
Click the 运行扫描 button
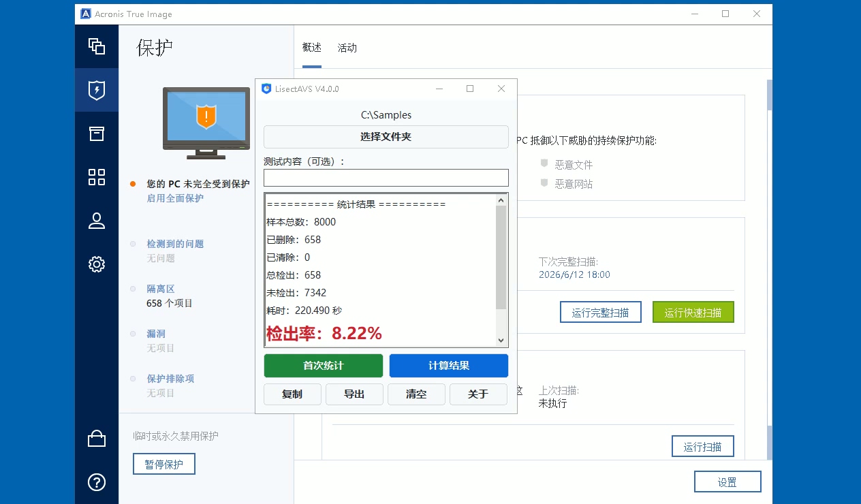(x=702, y=447)
